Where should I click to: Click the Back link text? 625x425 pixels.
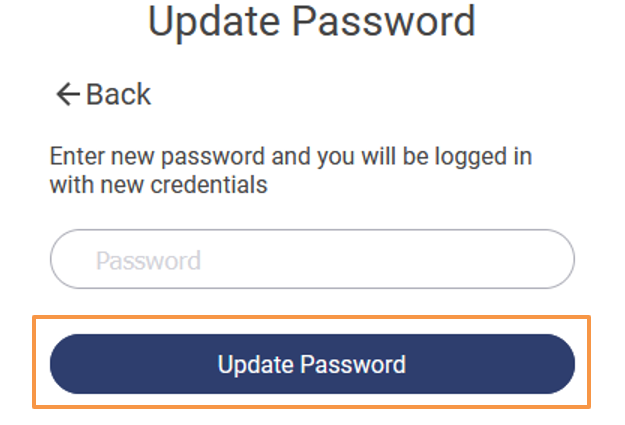click(x=118, y=95)
